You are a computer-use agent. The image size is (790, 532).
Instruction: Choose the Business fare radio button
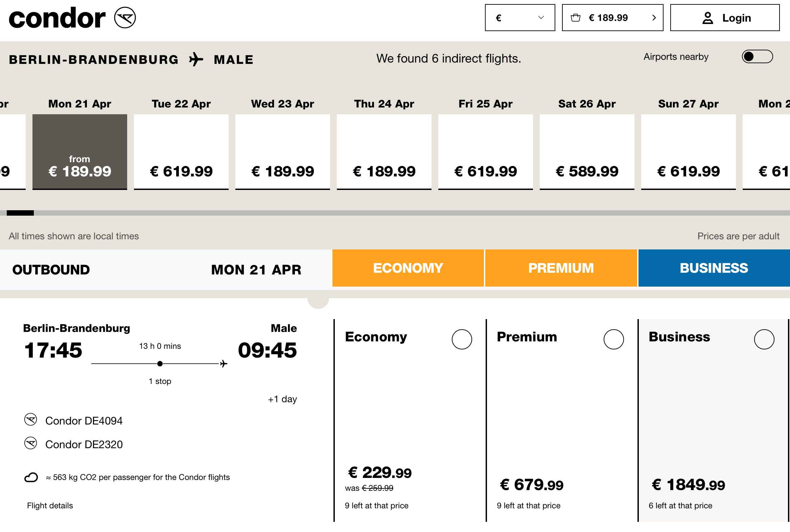point(764,339)
